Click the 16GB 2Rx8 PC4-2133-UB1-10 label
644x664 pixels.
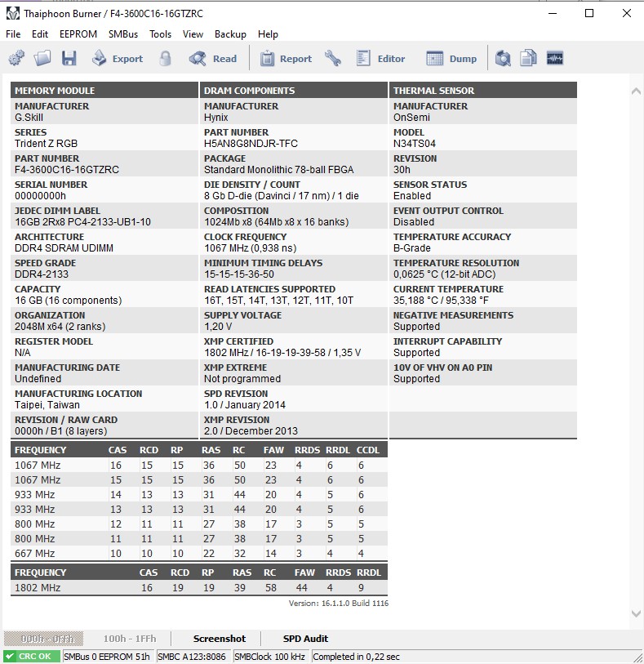[83, 222]
